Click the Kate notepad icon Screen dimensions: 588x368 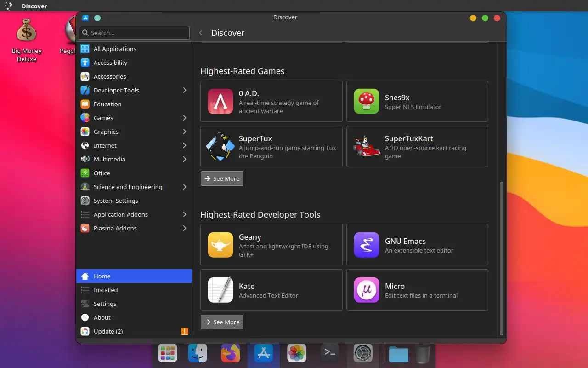(220, 290)
